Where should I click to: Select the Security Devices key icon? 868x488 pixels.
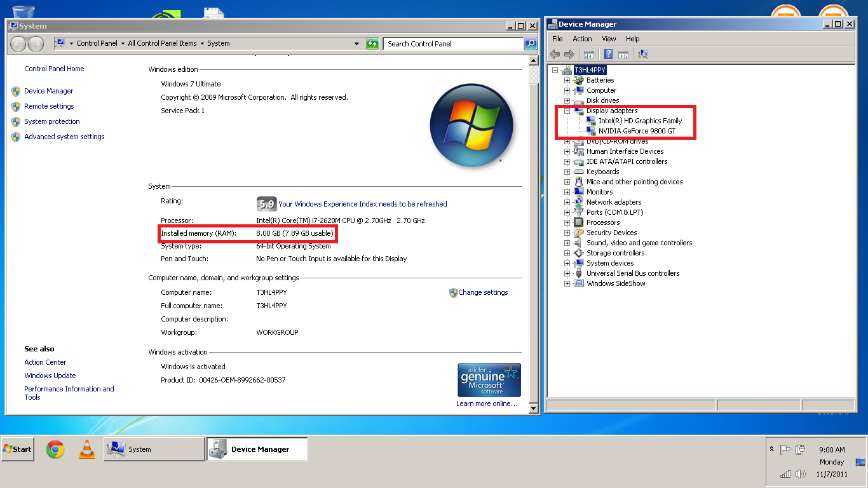(579, 233)
